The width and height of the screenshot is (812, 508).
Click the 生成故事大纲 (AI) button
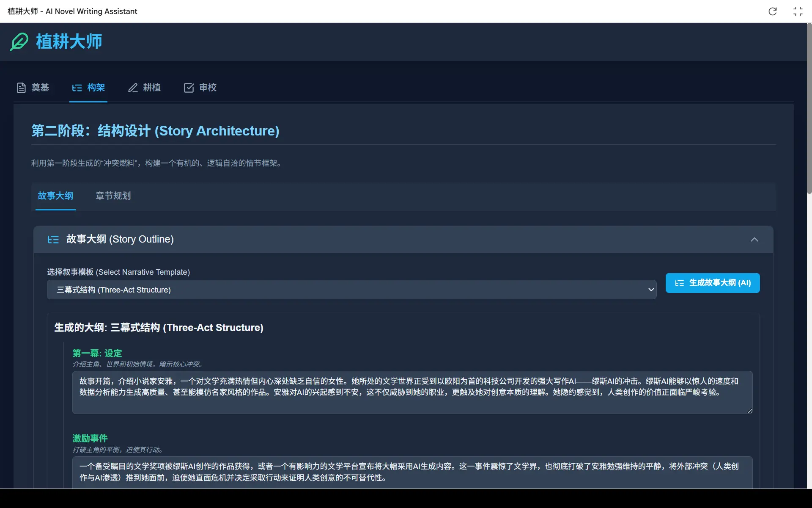click(x=712, y=283)
